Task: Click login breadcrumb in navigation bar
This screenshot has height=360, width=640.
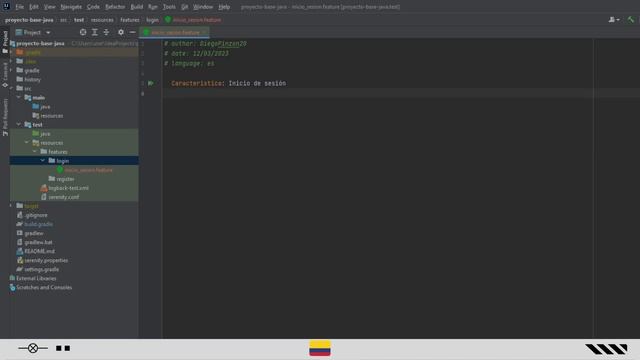Action: [x=152, y=20]
